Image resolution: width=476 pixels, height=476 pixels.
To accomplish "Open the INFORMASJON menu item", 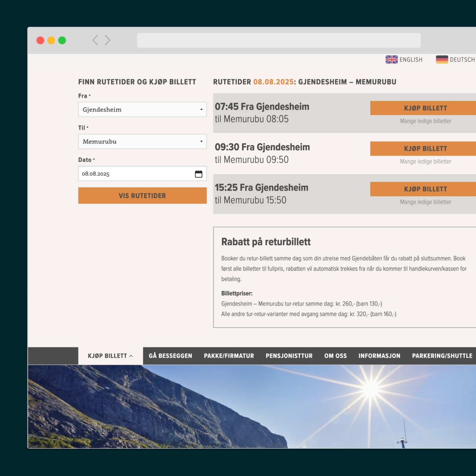I will coord(379,356).
